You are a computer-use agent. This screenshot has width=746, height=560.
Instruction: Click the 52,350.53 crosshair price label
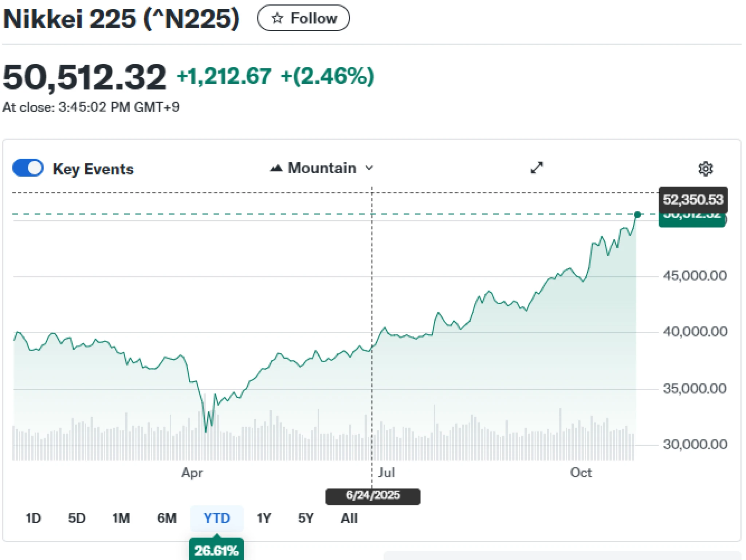pos(693,200)
